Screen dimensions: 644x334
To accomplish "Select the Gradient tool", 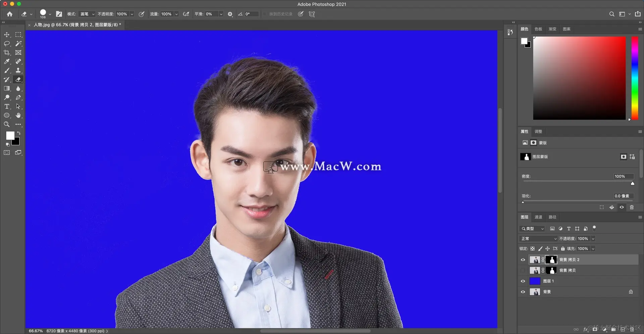I will [7, 89].
